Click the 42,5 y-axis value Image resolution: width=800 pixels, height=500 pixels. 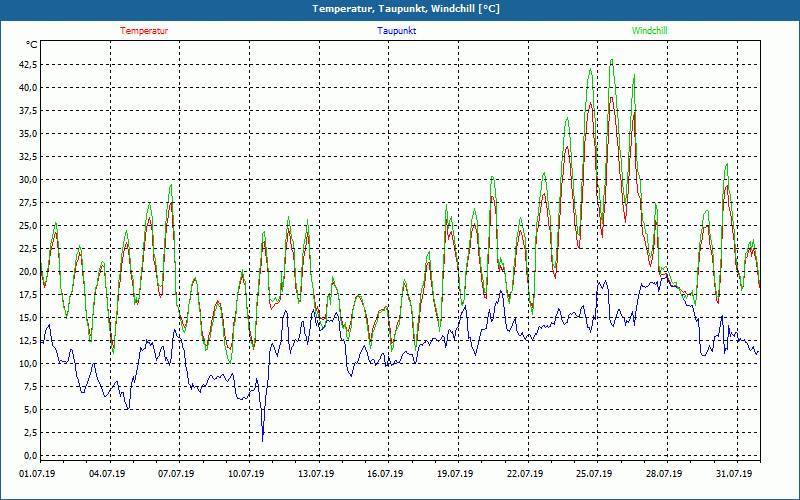(x=27, y=64)
